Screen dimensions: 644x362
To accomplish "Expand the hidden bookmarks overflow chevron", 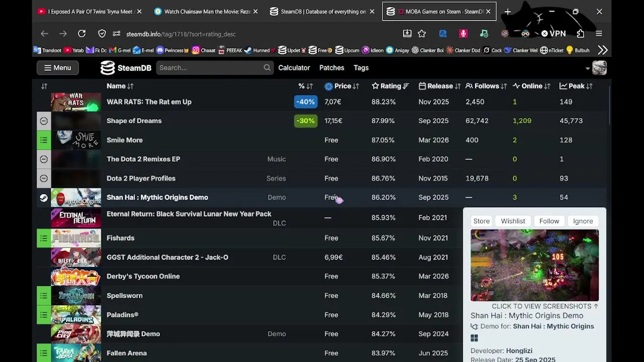I will click(x=602, y=50).
